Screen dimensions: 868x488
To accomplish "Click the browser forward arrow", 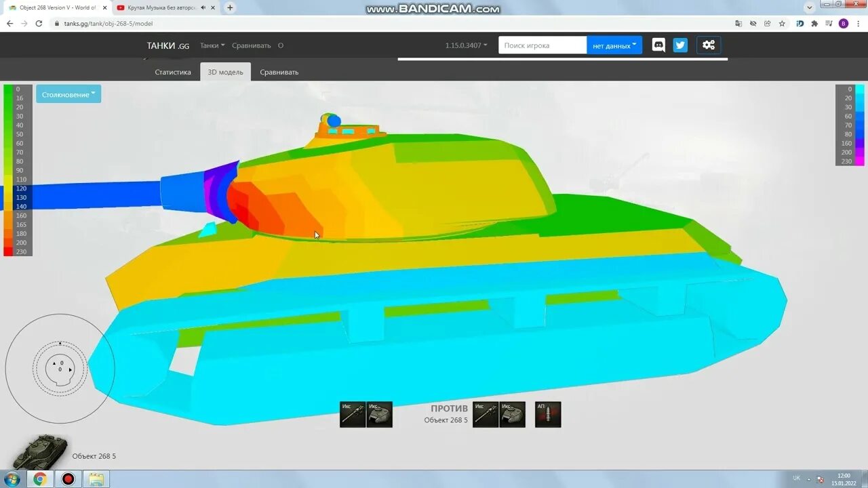I will click(24, 23).
